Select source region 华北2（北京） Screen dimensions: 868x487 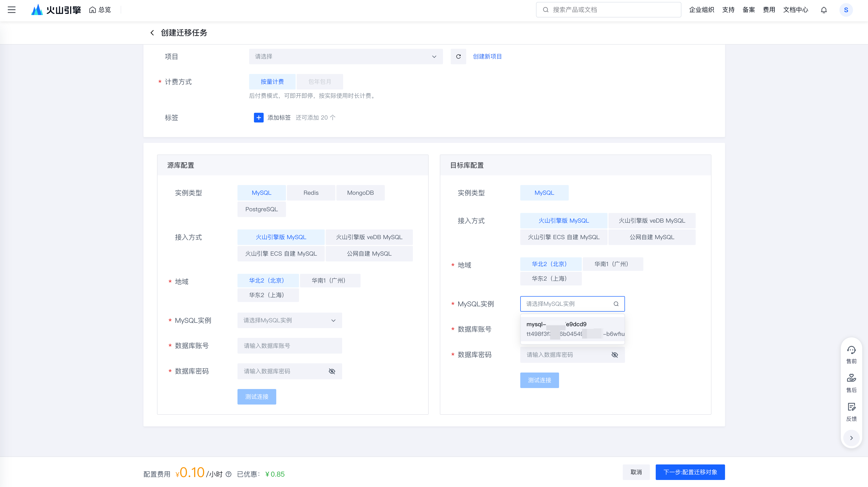(x=268, y=281)
